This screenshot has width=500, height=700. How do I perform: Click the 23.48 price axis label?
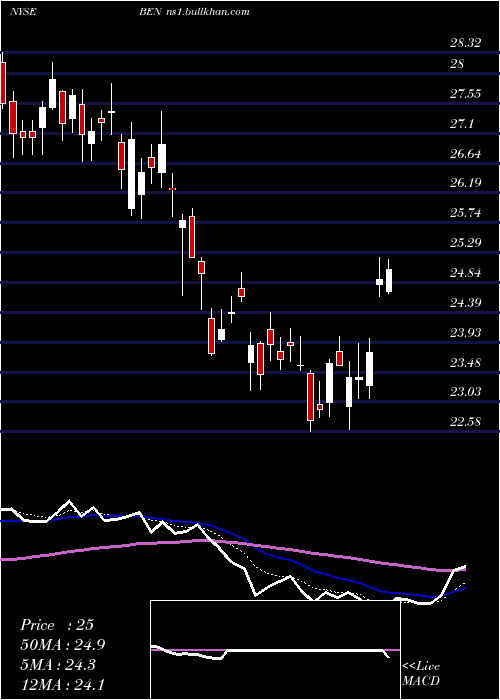pyautogui.click(x=465, y=362)
